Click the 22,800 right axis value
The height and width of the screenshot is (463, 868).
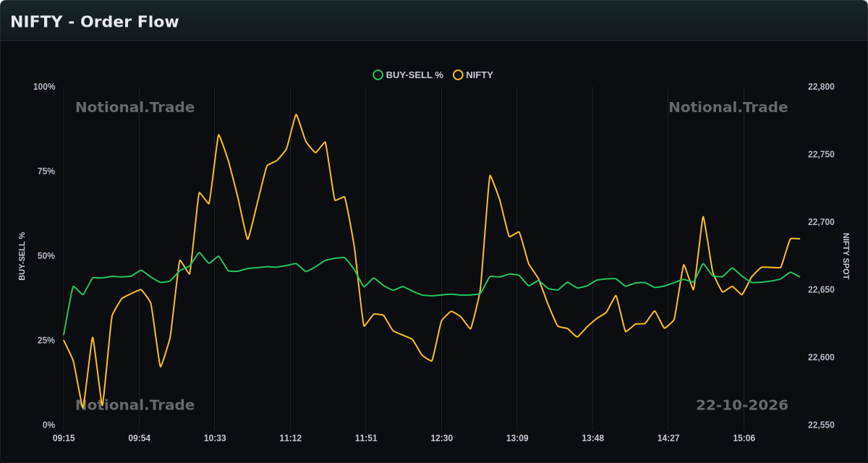(821, 87)
